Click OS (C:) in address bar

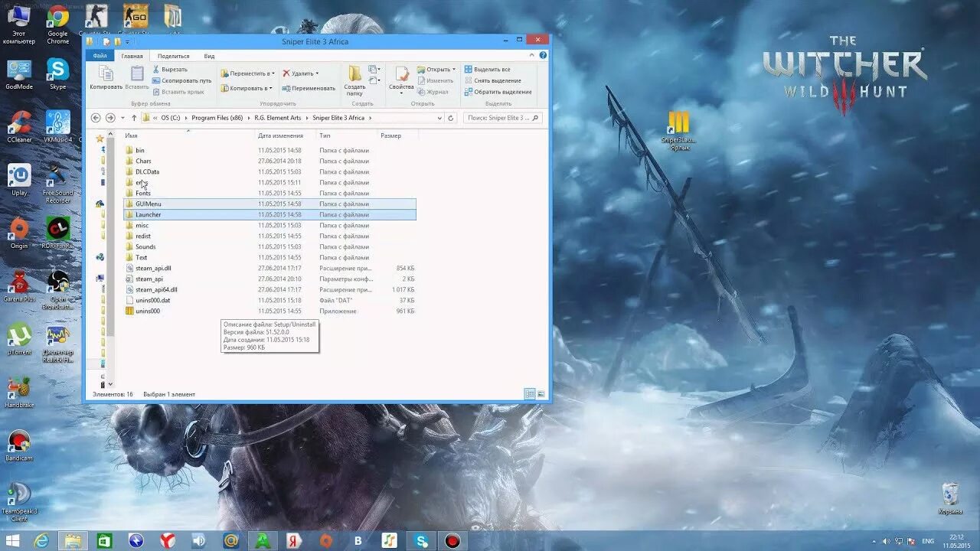[x=170, y=118]
